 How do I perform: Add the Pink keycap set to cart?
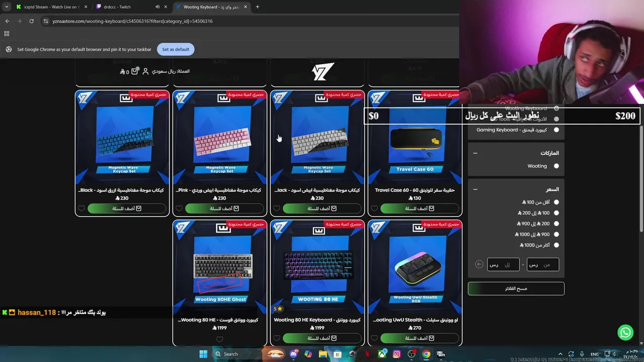pyautogui.click(x=224, y=208)
